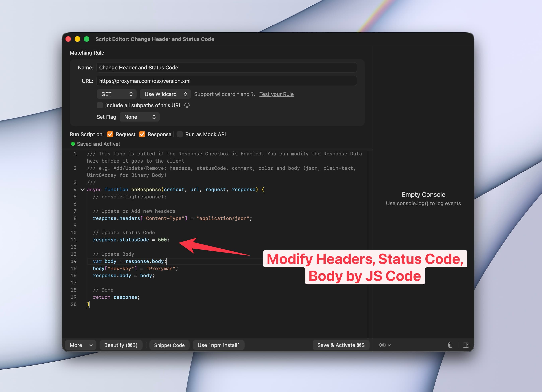Click 'Empty Console' placeholder text

click(x=424, y=195)
